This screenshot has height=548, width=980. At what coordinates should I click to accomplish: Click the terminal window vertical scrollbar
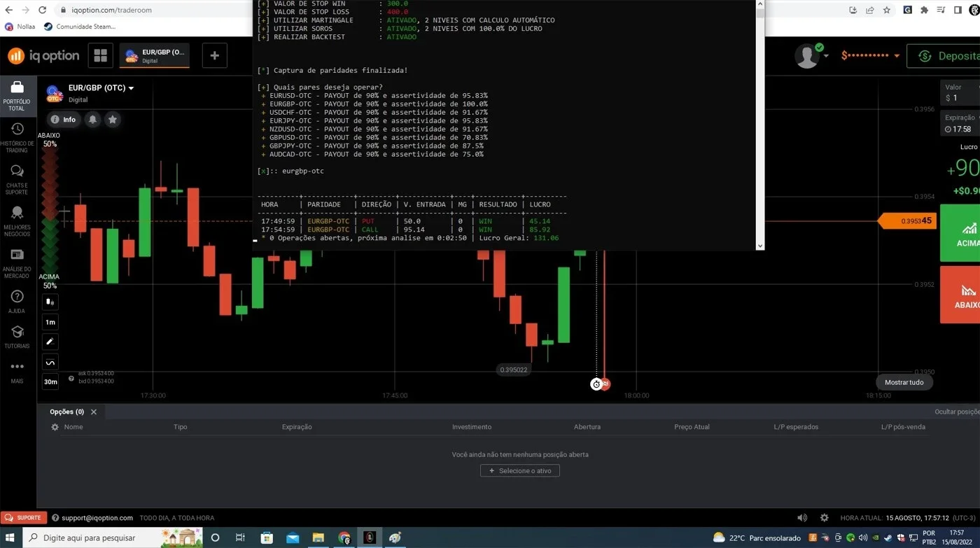(760, 125)
